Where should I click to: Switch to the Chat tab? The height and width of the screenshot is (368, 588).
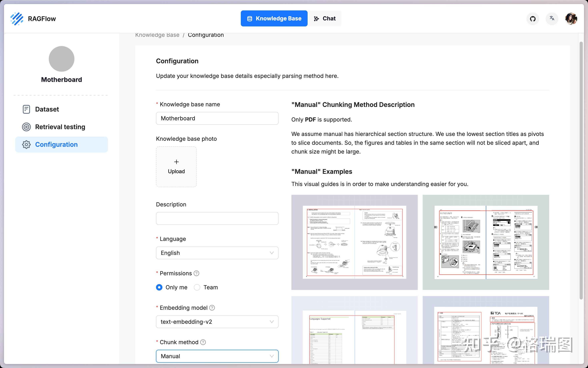pyautogui.click(x=325, y=18)
